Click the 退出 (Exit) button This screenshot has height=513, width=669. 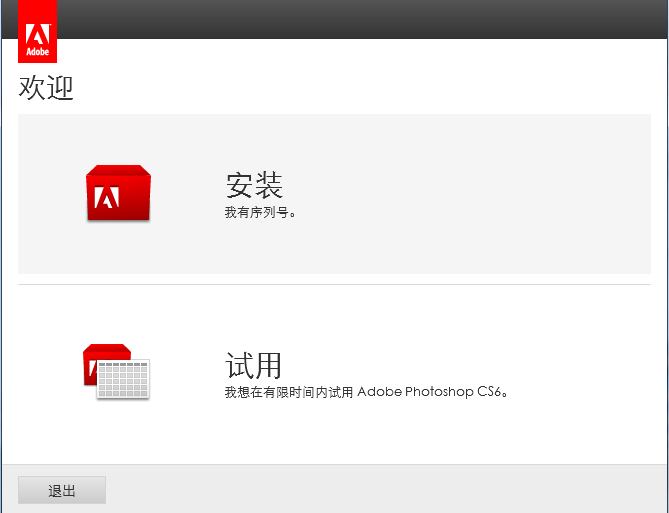pos(62,490)
